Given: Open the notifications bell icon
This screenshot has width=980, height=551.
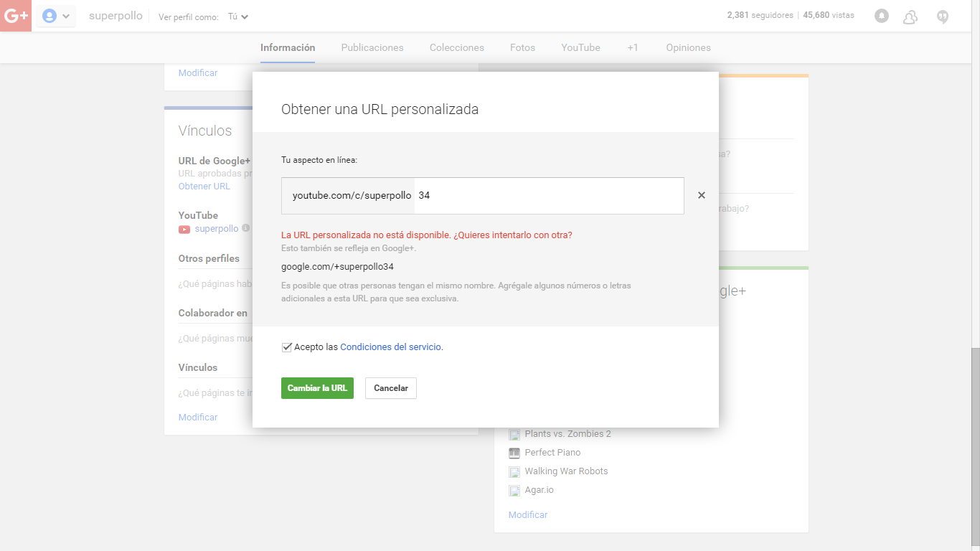Looking at the screenshot, I should (882, 16).
